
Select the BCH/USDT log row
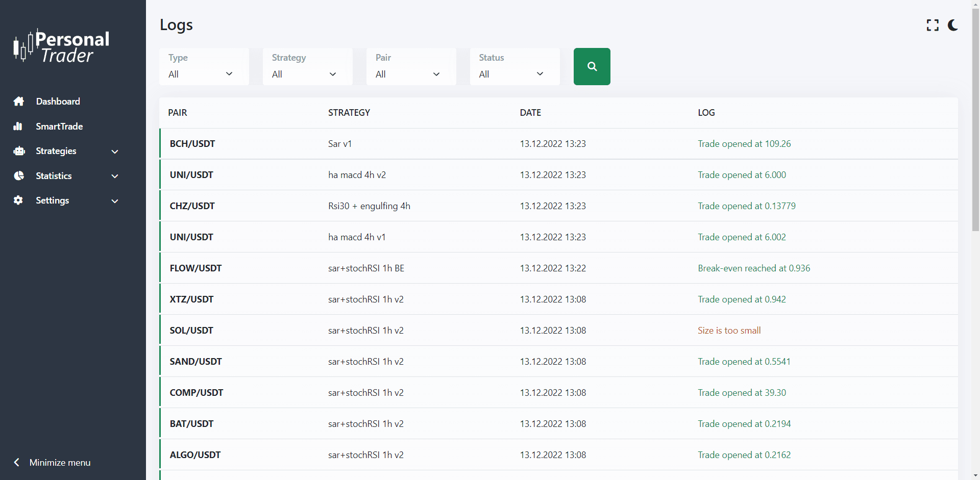point(558,144)
